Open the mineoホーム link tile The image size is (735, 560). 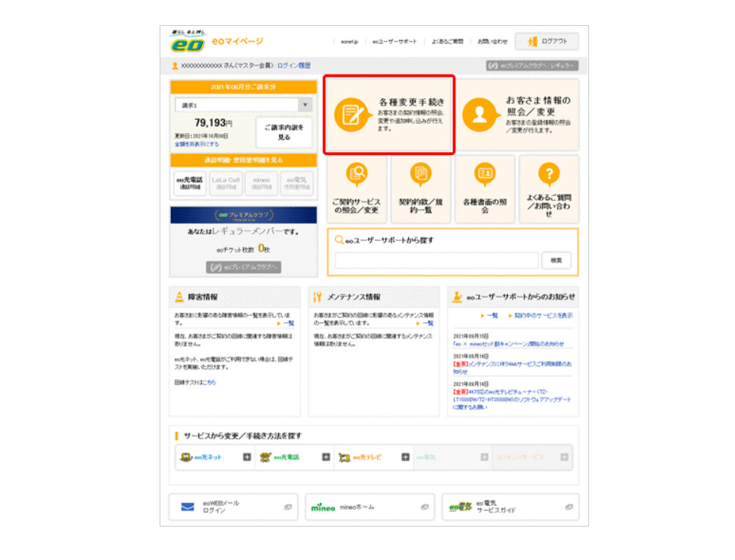[x=370, y=507]
